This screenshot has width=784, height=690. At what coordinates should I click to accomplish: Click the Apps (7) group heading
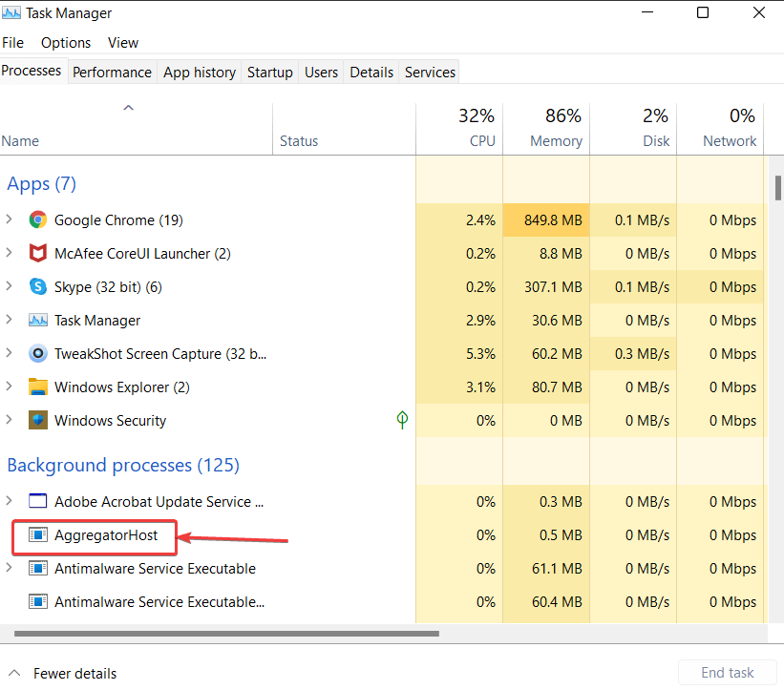tap(41, 184)
